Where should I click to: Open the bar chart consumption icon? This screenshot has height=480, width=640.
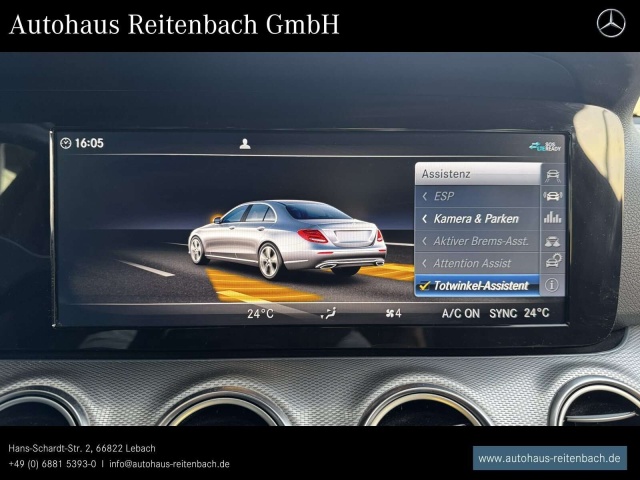[x=552, y=218]
